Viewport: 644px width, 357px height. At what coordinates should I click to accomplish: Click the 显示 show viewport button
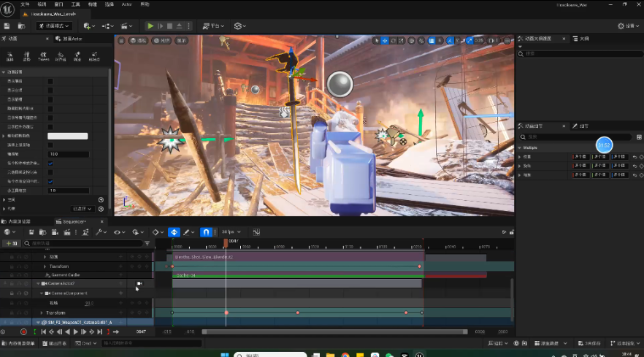pos(181,40)
